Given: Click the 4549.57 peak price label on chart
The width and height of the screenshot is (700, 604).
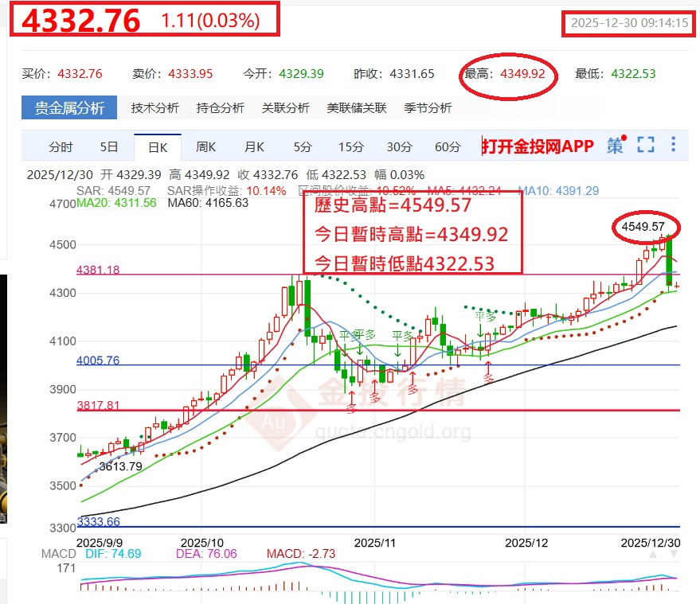Looking at the screenshot, I should 643,227.
